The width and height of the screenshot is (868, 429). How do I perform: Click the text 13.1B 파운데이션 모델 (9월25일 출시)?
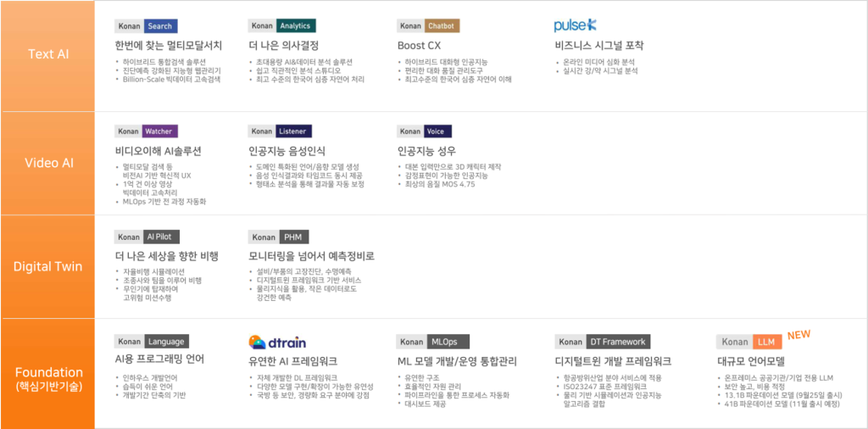pyautogui.click(x=782, y=395)
